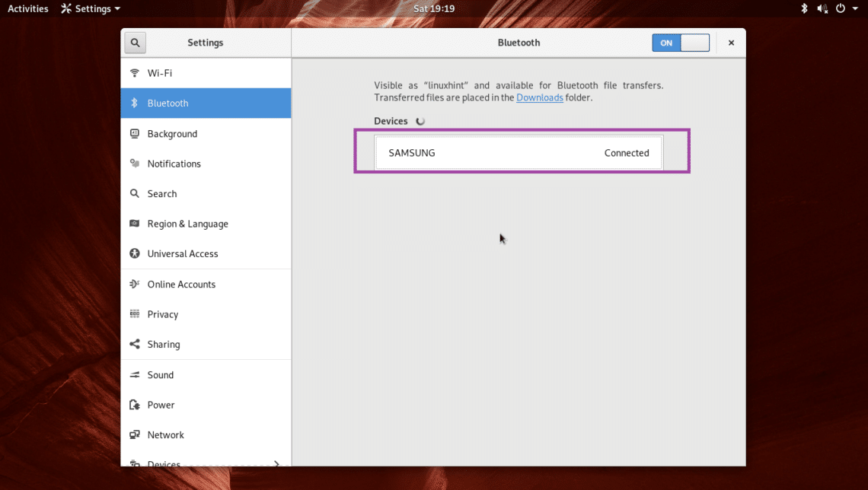Click the Wi-Fi icon in sidebar
Image resolution: width=868 pixels, height=490 pixels.
135,73
